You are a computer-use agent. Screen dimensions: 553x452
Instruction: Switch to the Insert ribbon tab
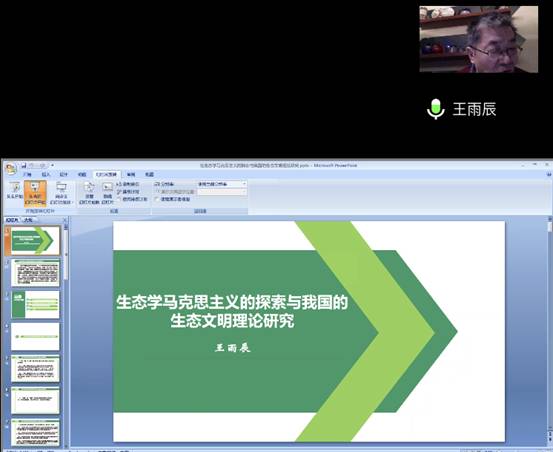[x=46, y=174]
